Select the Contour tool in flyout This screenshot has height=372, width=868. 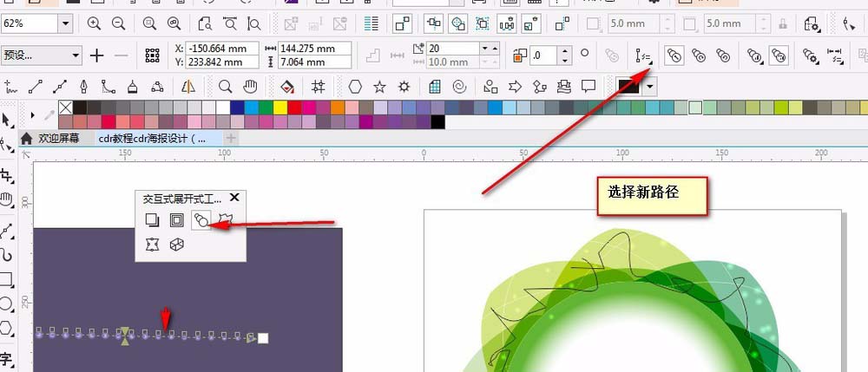tap(176, 220)
